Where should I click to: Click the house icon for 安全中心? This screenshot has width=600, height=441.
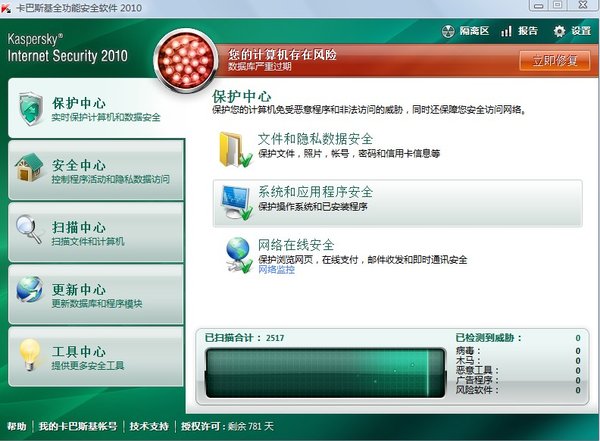(x=29, y=167)
